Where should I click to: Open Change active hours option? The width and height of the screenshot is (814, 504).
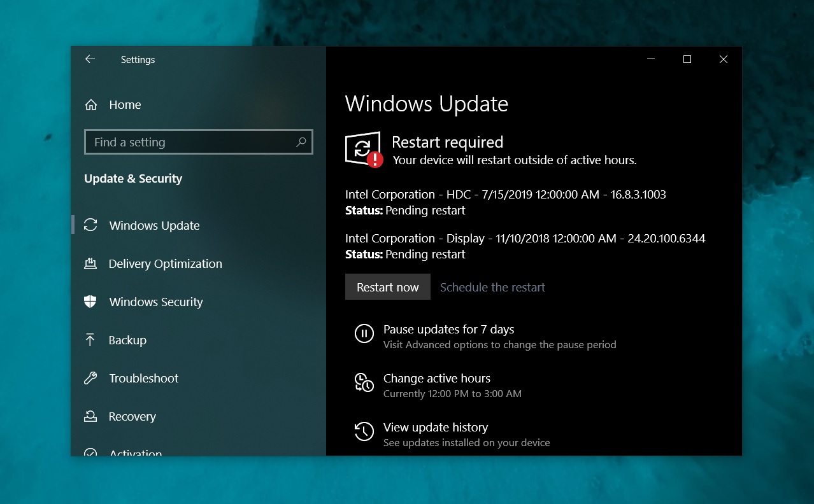[437, 378]
